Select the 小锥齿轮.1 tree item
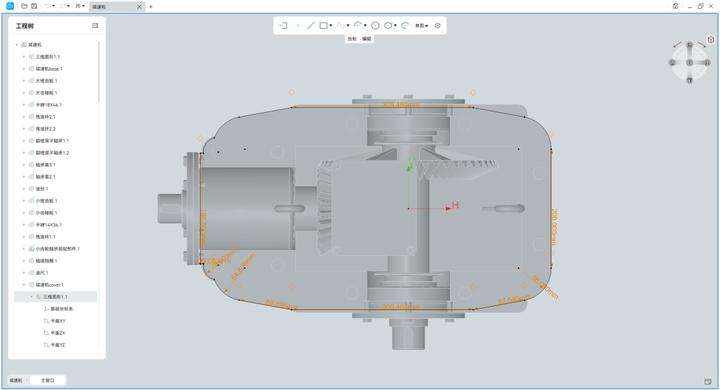This screenshot has width=720, height=390. tap(46, 201)
